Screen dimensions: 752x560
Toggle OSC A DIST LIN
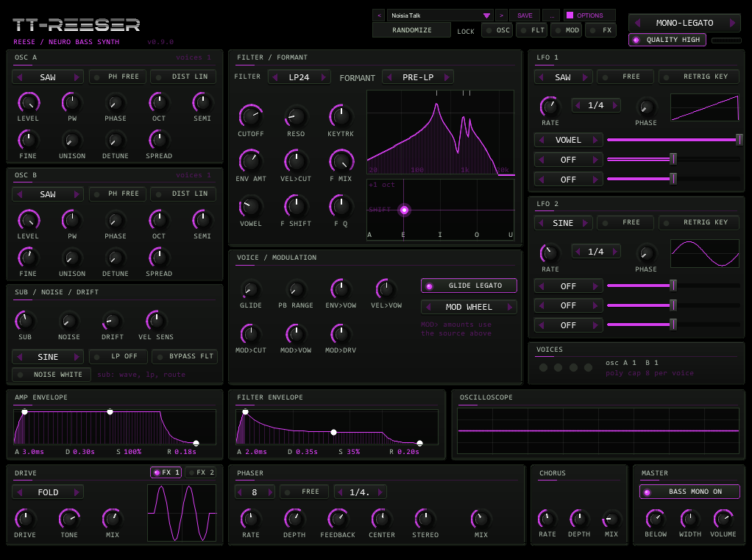tap(183, 77)
